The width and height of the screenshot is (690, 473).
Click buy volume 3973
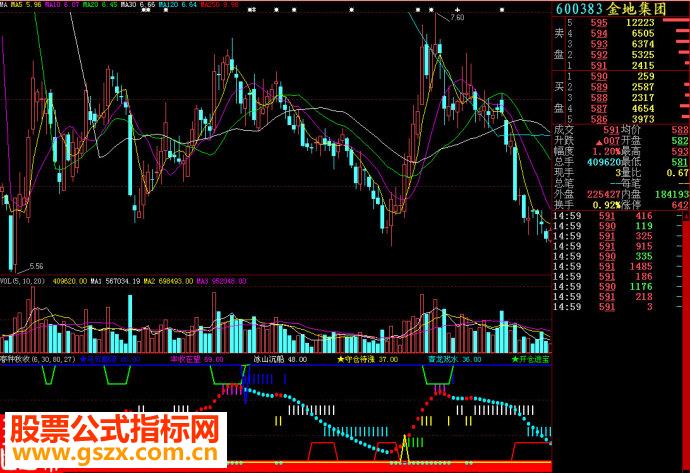tap(643, 119)
